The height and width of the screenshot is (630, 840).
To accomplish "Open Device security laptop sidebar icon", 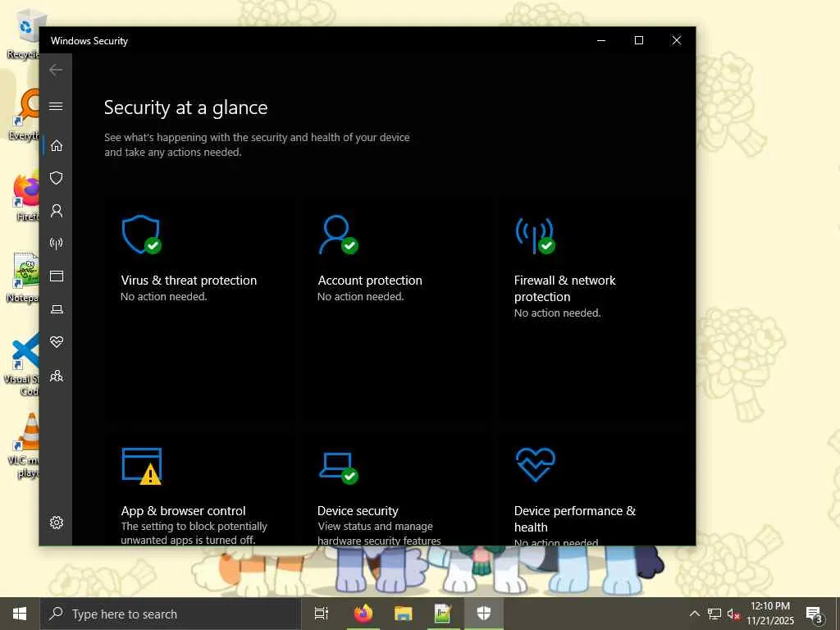I will (57, 309).
